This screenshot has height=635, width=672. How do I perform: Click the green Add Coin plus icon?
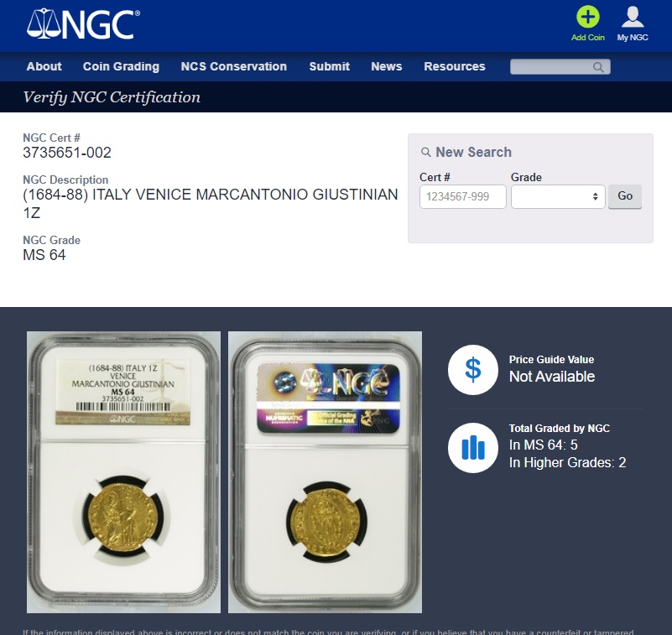[x=587, y=17]
